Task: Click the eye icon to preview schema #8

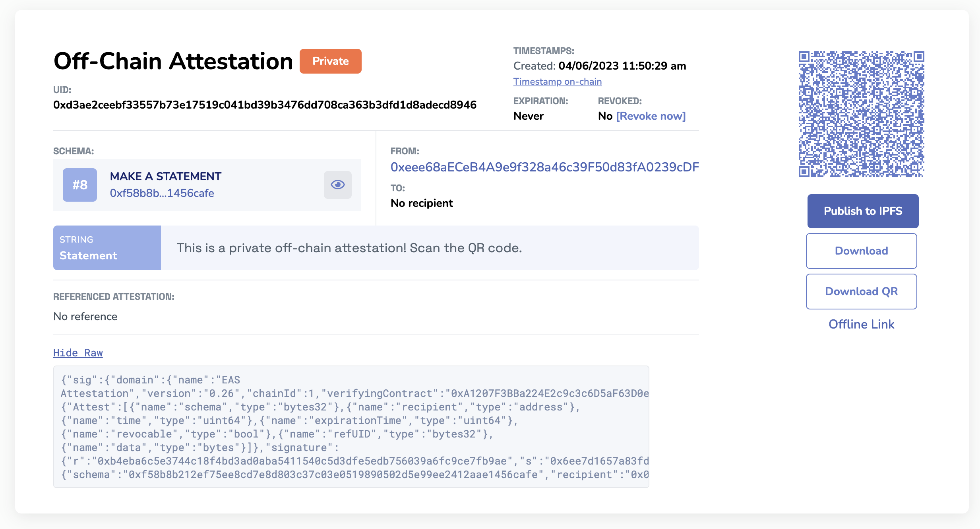Action: pos(337,184)
